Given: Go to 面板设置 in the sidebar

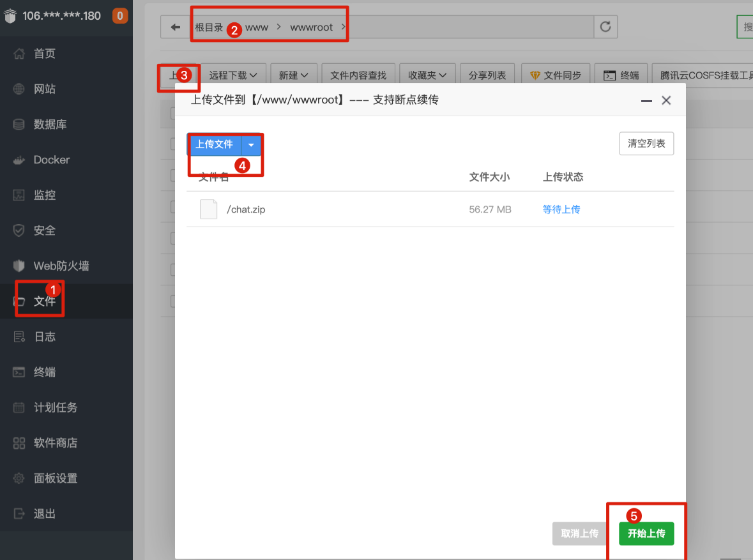Looking at the screenshot, I should click(55, 478).
